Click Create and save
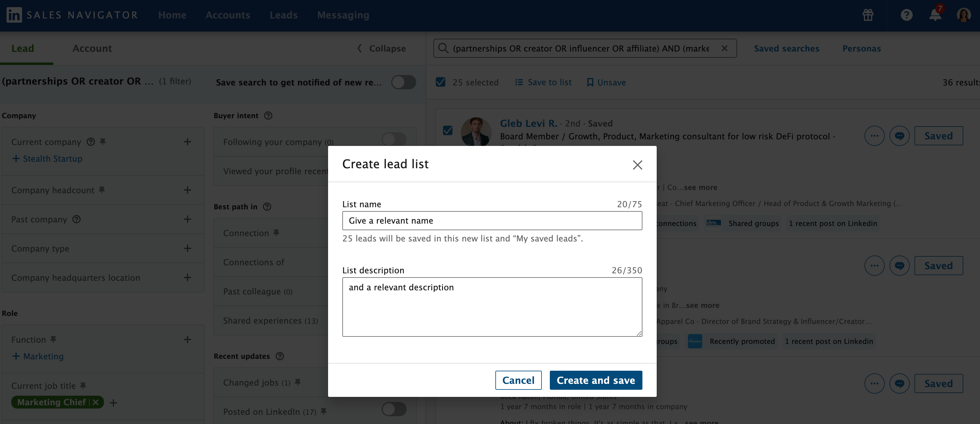 (x=596, y=380)
